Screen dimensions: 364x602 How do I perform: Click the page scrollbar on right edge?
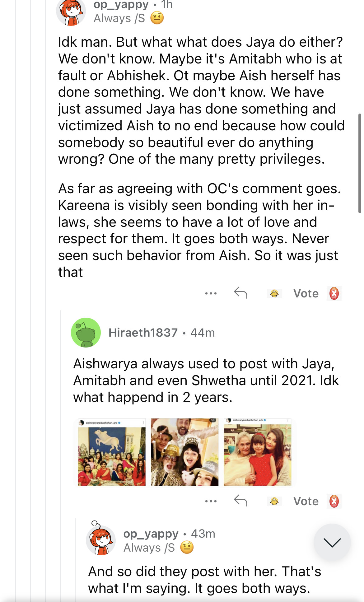click(360, 163)
